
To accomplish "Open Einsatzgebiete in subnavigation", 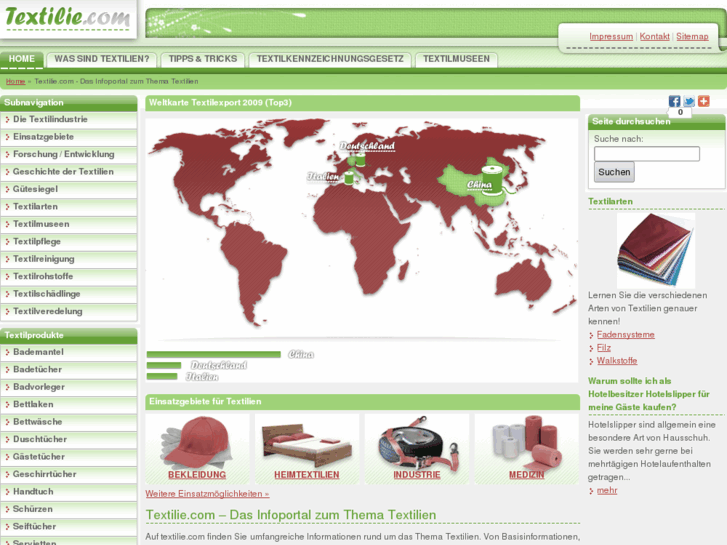I will point(69,137).
